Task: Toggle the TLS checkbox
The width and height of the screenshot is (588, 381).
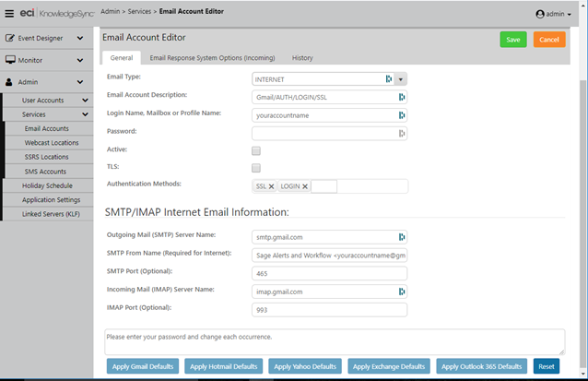Action: pyautogui.click(x=256, y=168)
